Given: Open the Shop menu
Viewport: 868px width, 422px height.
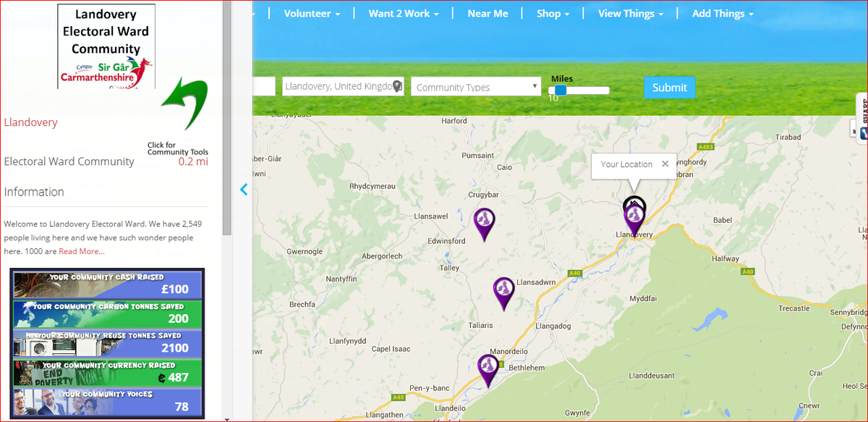Looking at the screenshot, I should [x=553, y=13].
